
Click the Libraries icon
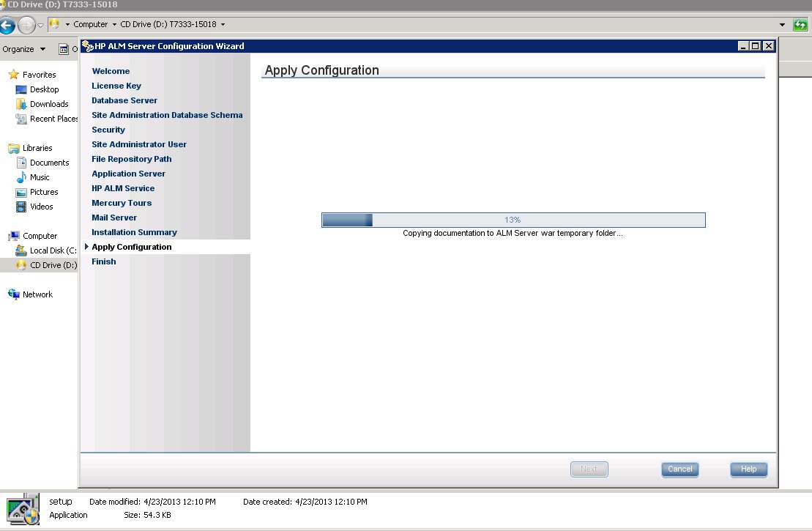pyautogui.click(x=13, y=148)
